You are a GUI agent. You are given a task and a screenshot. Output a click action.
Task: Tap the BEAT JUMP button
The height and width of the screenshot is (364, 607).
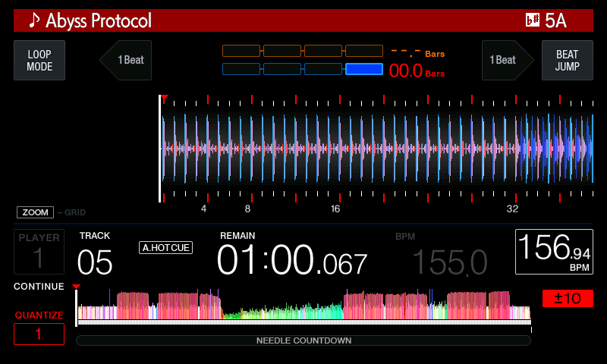click(x=567, y=61)
